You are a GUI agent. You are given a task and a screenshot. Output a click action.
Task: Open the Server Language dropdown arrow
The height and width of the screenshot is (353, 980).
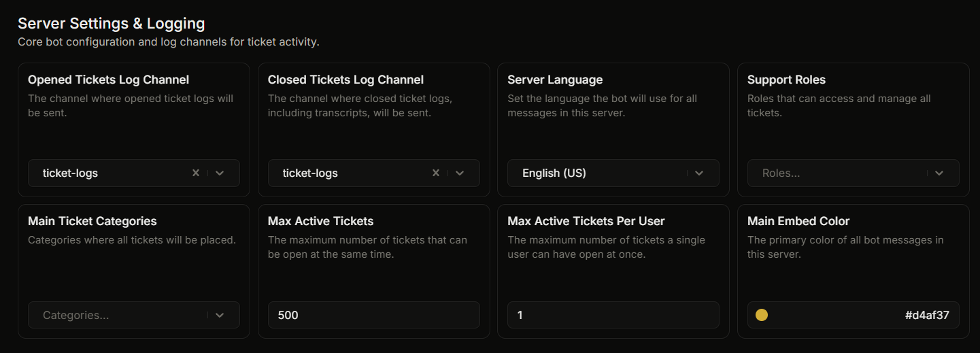coord(699,173)
